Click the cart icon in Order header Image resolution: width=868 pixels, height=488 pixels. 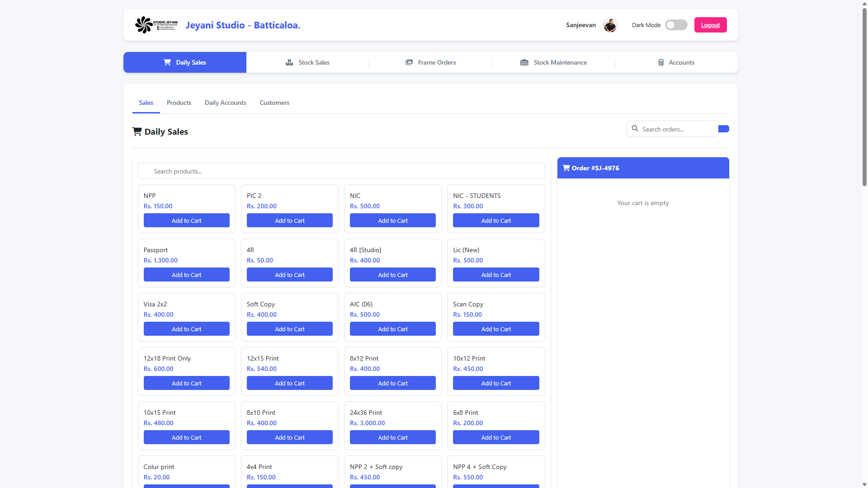point(566,168)
